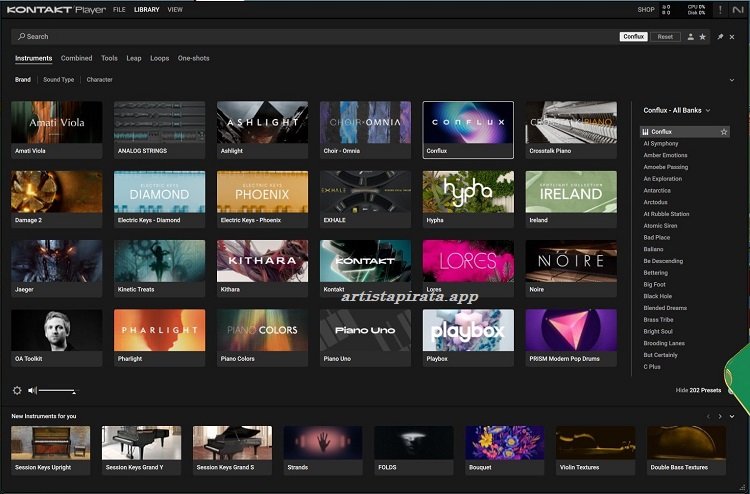Favorite the Conflux preset with the star
This screenshot has height=494, width=750.
click(x=724, y=132)
